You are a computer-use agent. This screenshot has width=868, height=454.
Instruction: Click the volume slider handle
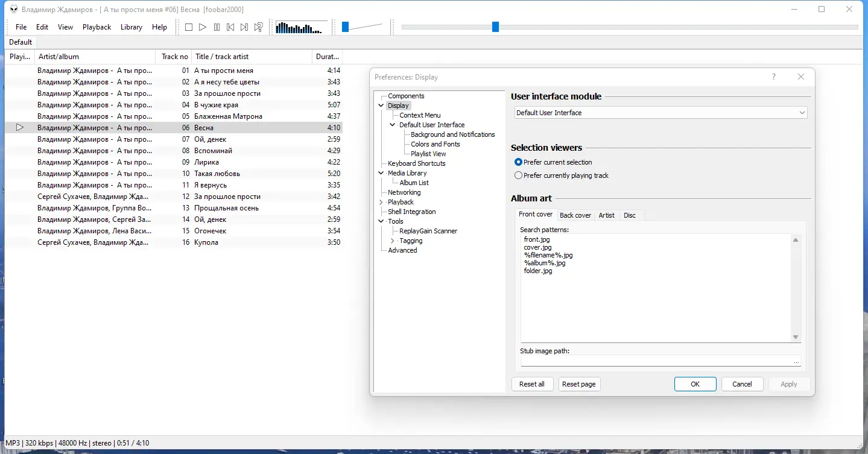346,27
